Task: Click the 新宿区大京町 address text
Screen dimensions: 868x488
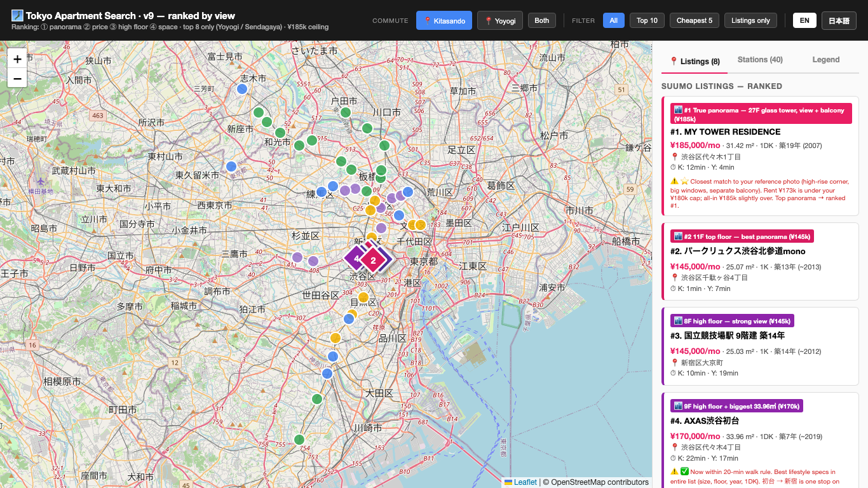Action: (x=702, y=362)
